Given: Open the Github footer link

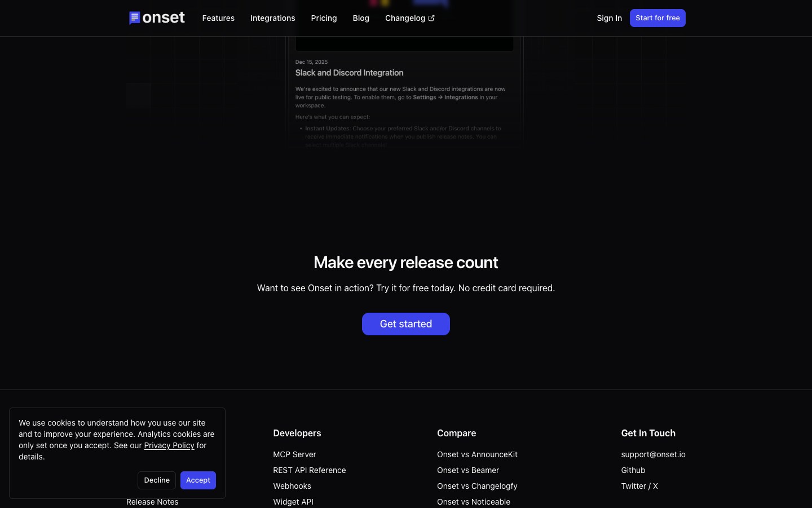Looking at the screenshot, I should coord(633,470).
